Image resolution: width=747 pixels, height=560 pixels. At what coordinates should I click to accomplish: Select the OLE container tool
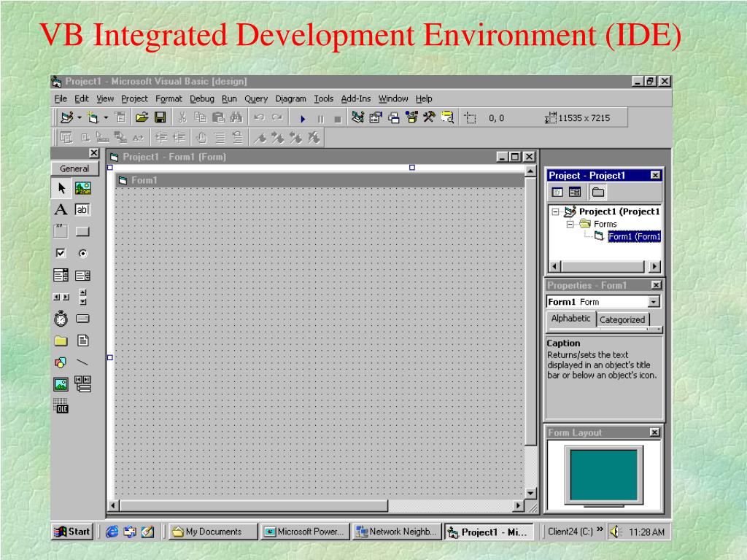tap(61, 406)
